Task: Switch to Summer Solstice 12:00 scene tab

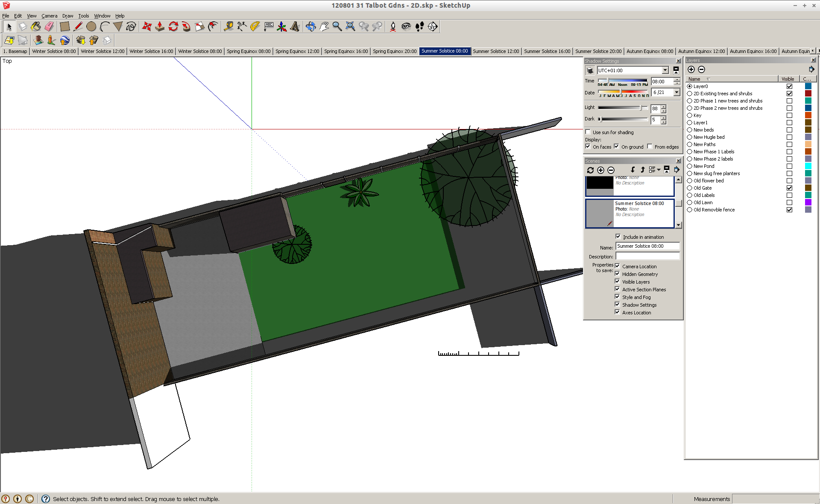Action: click(x=496, y=51)
